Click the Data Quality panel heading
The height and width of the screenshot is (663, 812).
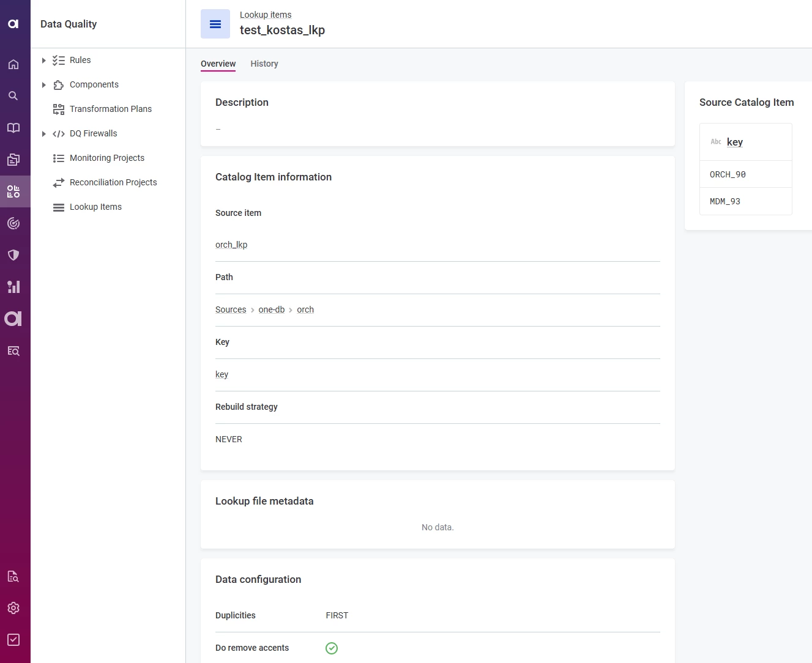[69, 24]
